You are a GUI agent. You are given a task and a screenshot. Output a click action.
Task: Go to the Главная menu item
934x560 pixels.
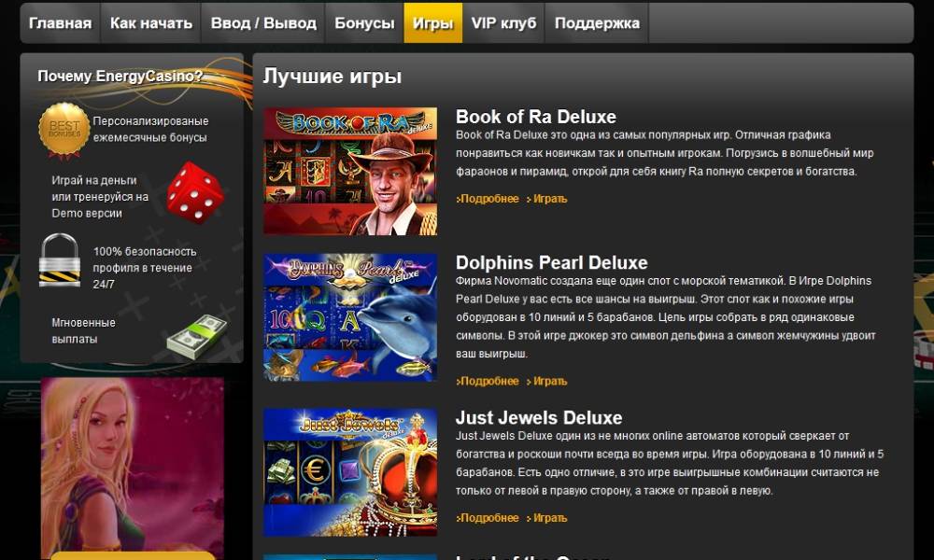[60, 23]
